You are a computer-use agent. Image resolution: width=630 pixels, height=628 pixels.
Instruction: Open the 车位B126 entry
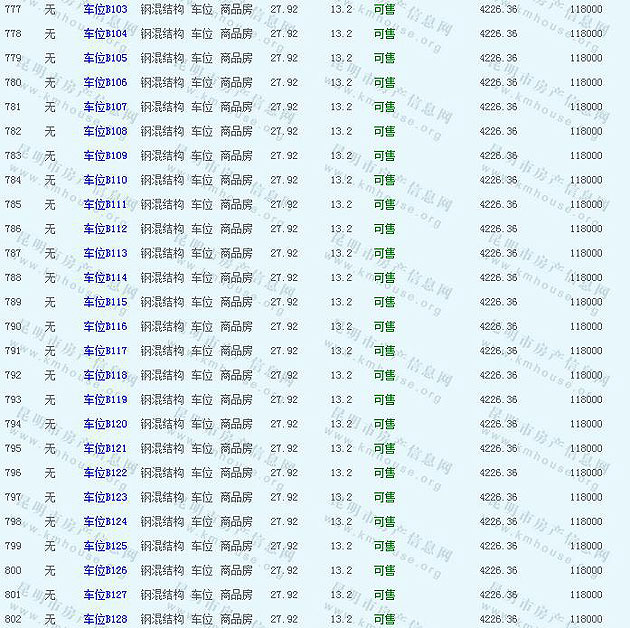105,571
